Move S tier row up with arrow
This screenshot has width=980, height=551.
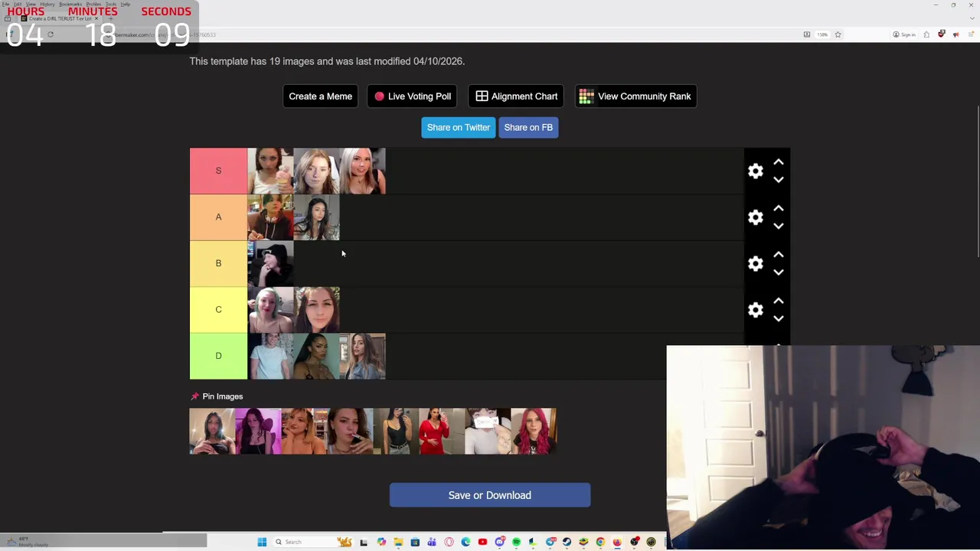click(x=779, y=162)
